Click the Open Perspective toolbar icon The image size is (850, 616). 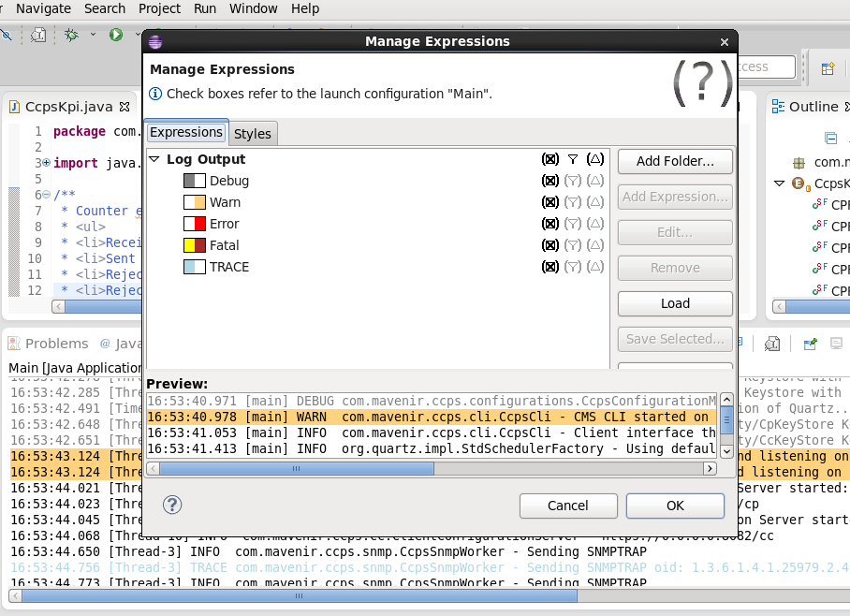pyautogui.click(x=828, y=68)
